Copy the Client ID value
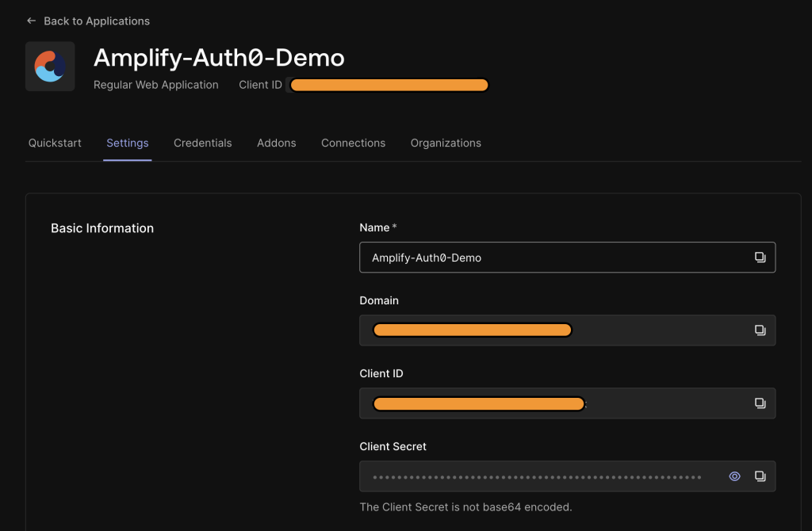This screenshot has width=812, height=531. pyautogui.click(x=760, y=403)
